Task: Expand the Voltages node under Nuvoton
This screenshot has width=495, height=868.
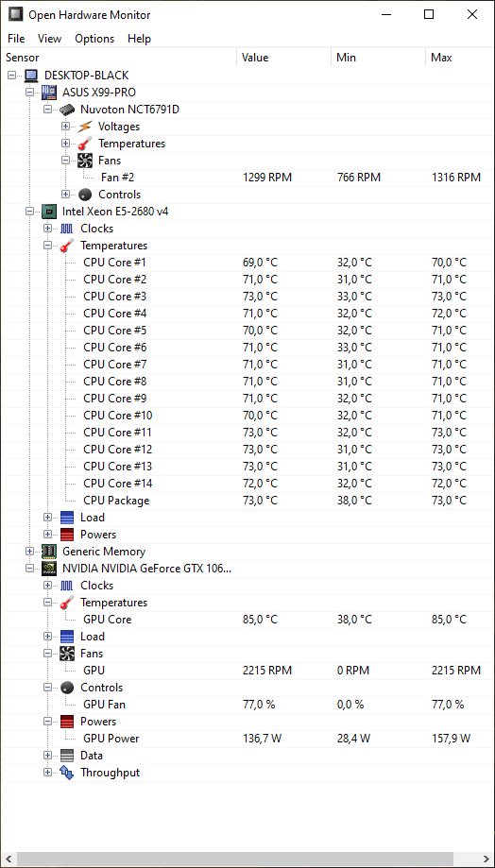Action: (66, 127)
